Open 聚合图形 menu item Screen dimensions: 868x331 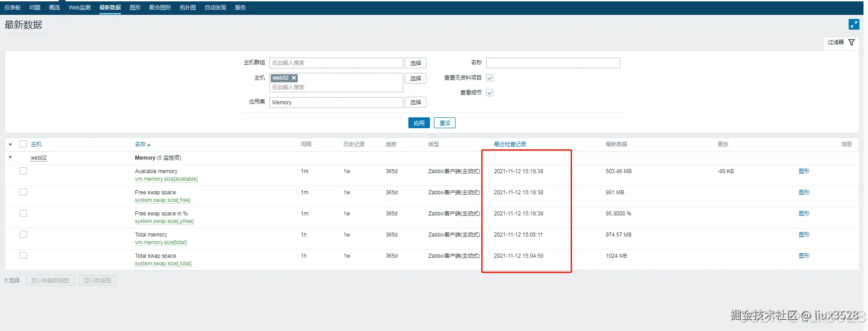[160, 8]
